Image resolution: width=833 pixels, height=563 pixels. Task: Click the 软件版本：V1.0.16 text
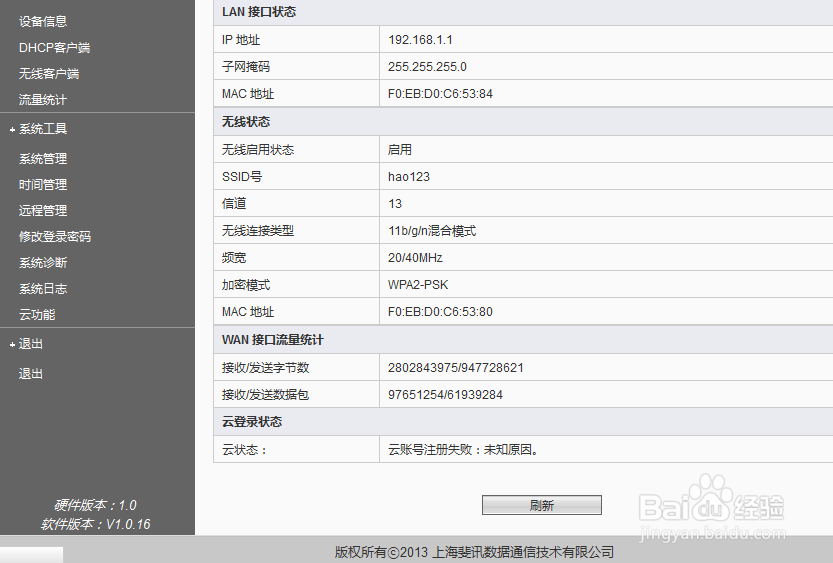point(96,525)
